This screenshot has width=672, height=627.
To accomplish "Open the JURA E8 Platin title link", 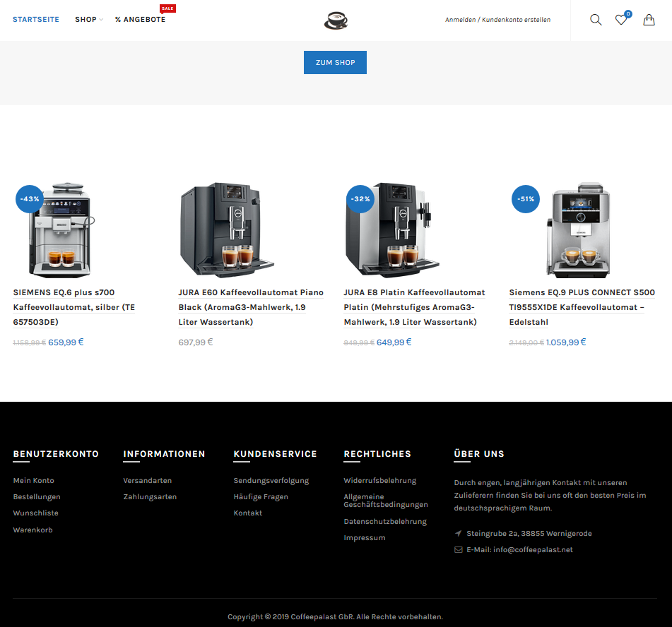I will click(x=414, y=307).
